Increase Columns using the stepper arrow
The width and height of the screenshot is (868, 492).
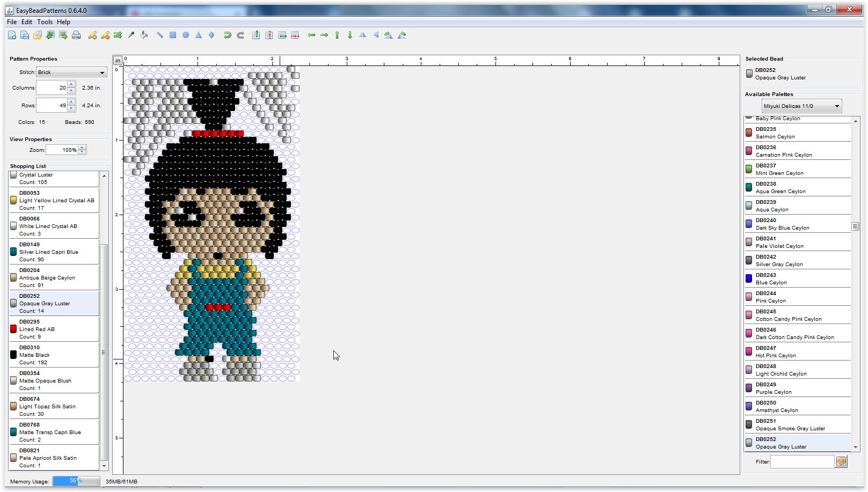pos(72,84)
